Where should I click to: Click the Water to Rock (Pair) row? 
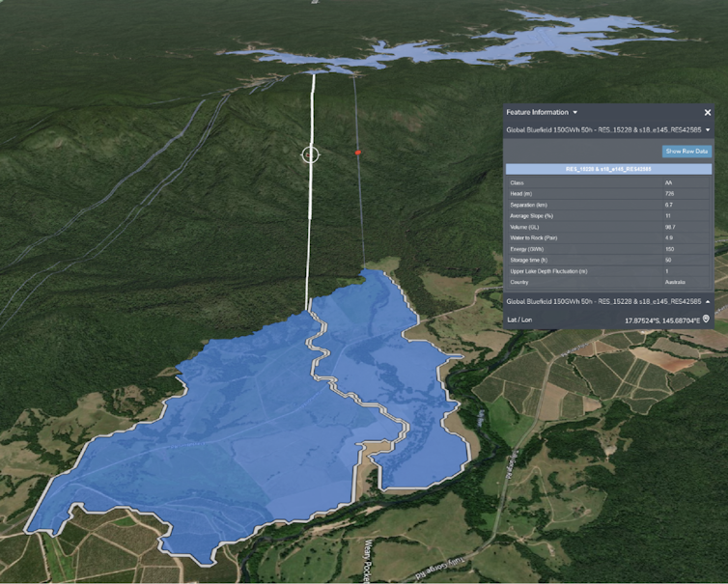tap(607, 237)
